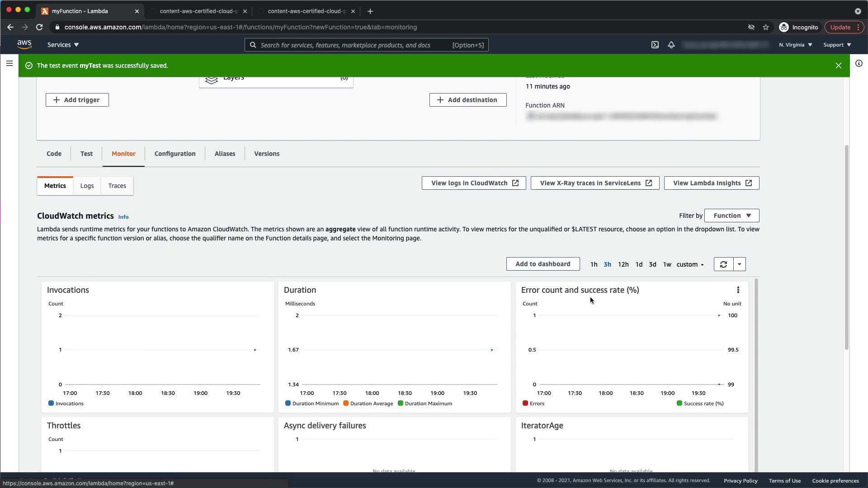Expand the refresh interval dropdown arrow
The image size is (868, 488).
point(740,264)
